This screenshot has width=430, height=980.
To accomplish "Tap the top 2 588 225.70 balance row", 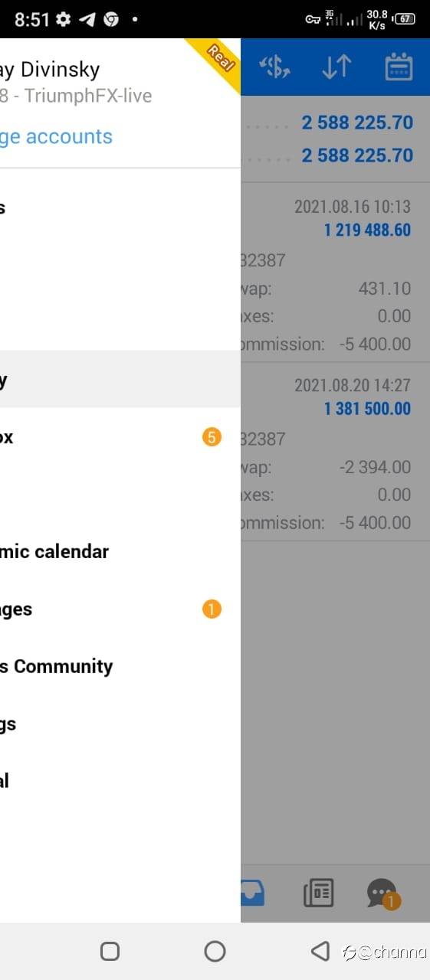I will tap(335, 122).
